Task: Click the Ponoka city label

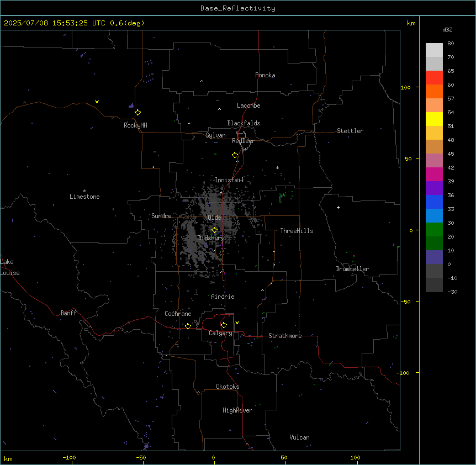Action: click(265, 75)
